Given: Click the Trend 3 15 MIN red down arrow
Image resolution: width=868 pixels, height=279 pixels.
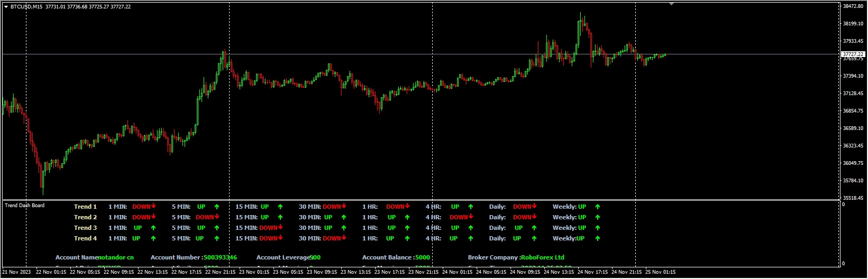Looking at the screenshot, I should point(280,227).
